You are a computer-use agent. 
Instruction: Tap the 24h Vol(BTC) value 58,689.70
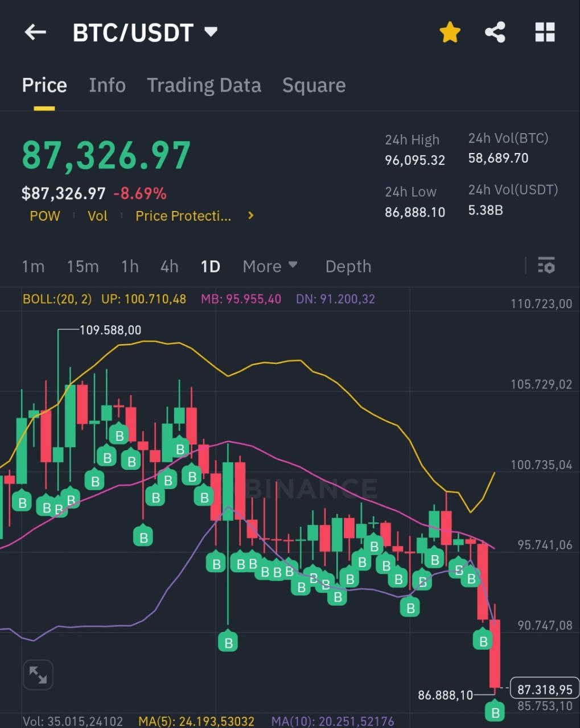click(x=498, y=158)
